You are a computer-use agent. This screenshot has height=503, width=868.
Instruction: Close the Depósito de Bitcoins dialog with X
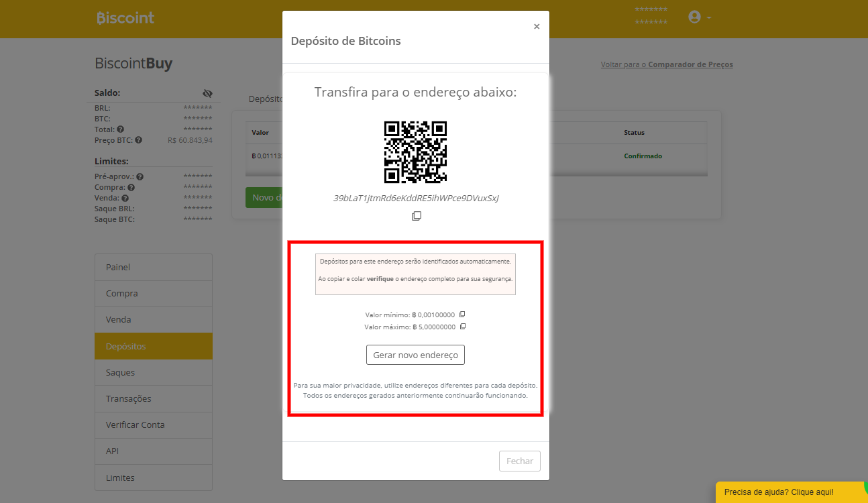point(537,27)
